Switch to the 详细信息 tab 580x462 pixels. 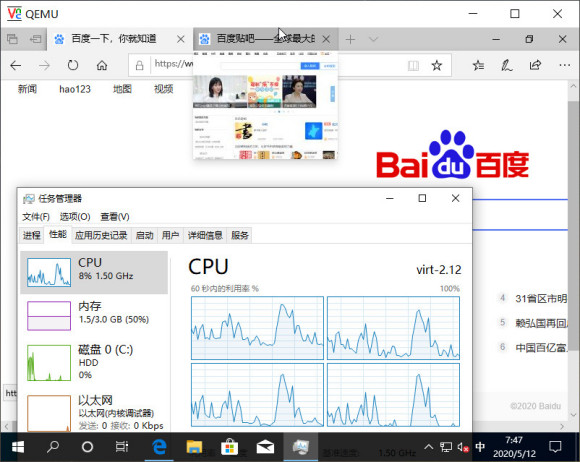(x=205, y=235)
